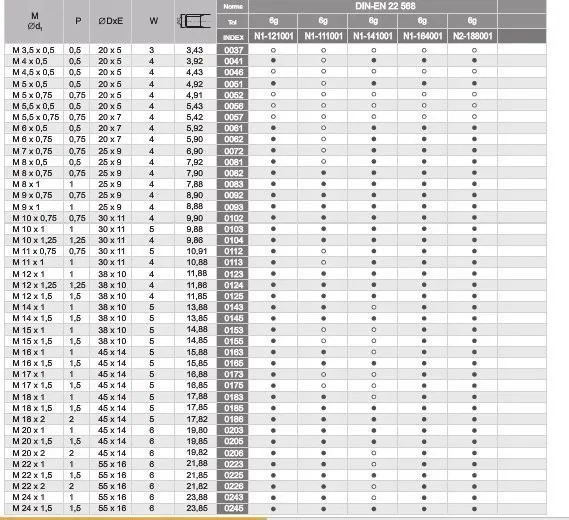Select index cell 0125
The height and width of the screenshot is (520, 569).
pos(233,296)
